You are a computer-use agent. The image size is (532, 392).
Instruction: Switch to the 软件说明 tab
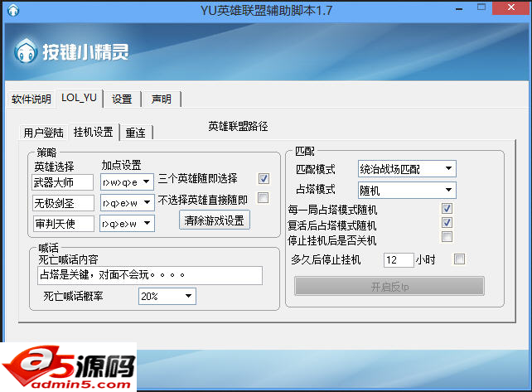pyautogui.click(x=31, y=99)
